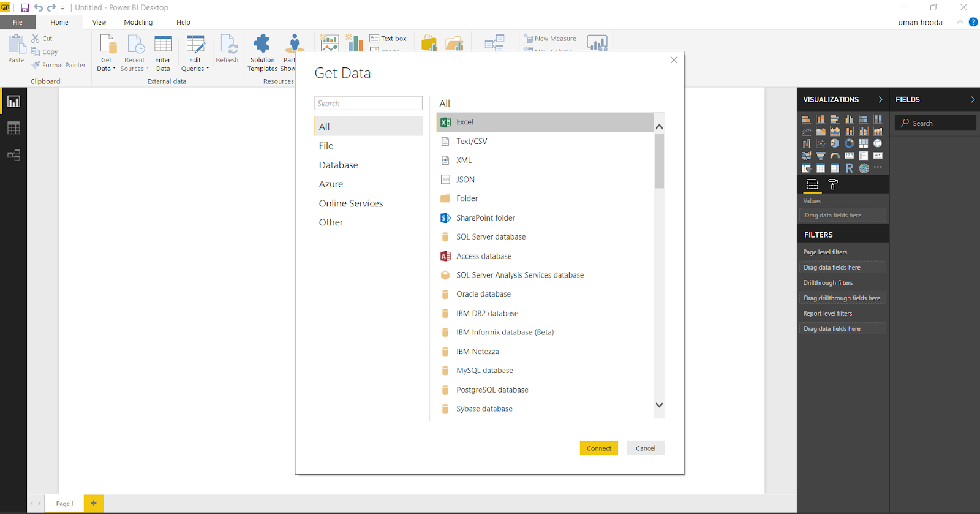The height and width of the screenshot is (514, 980).
Task: Insert a Clustered bar chart visual
Action: (835, 119)
